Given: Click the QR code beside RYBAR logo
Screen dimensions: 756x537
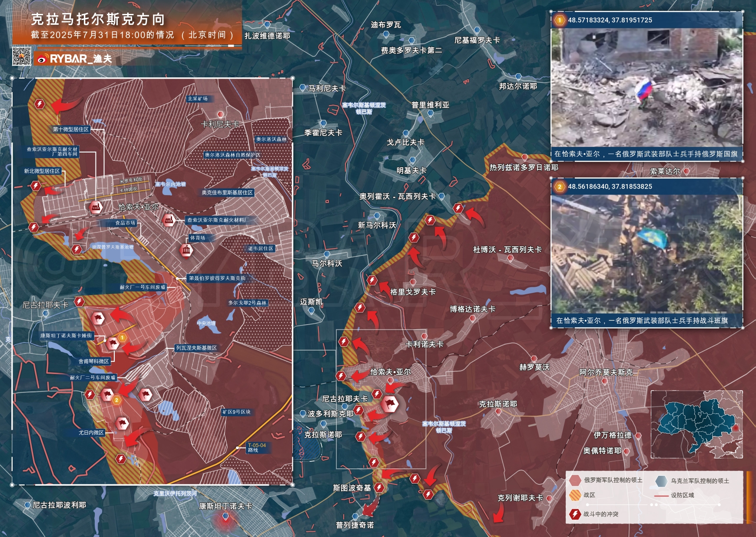Looking at the screenshot, I should tap(22, 56).
